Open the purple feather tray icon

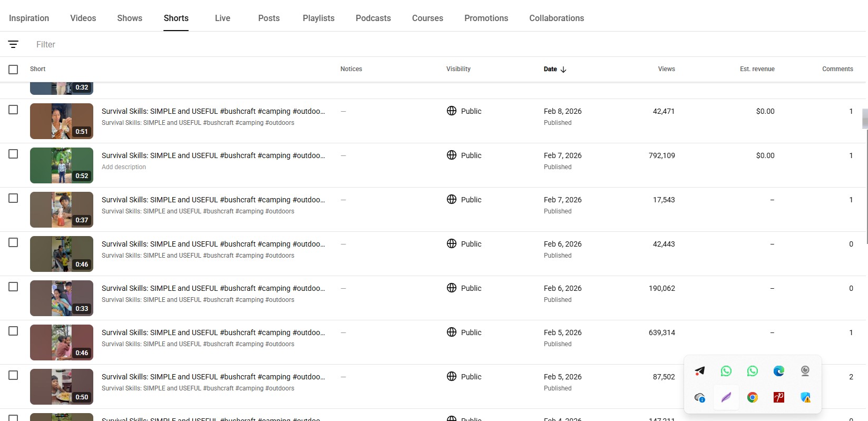[x=726, y=397]
